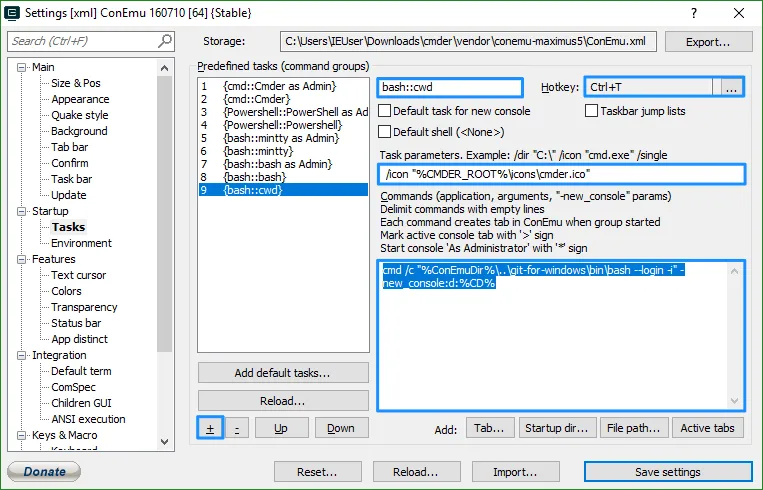Collapse the Features tree section
Viewport: 763px width, 490px height.
[x=24, y=259]
